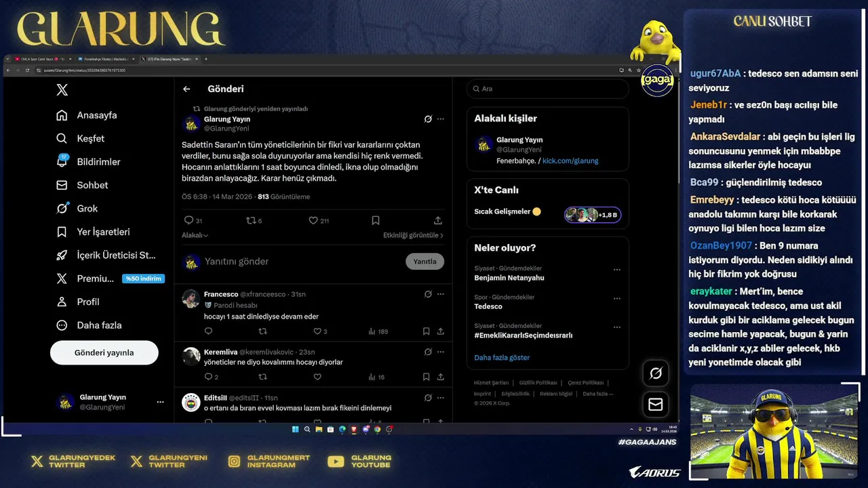Click Daha fazla göster link
Viewport: 868px width, 488px height.
502,357
